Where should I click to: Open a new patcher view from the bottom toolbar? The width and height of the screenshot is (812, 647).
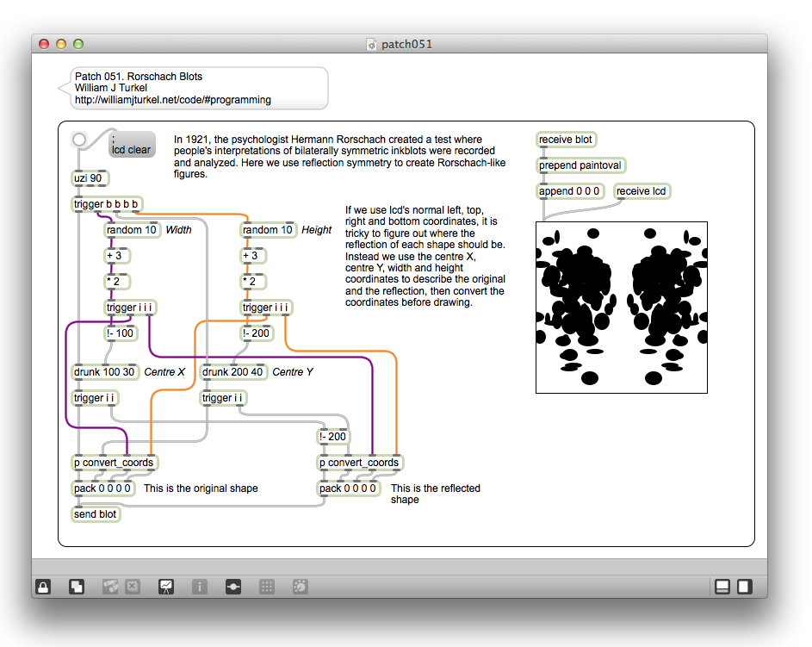[x=77, y=587]
